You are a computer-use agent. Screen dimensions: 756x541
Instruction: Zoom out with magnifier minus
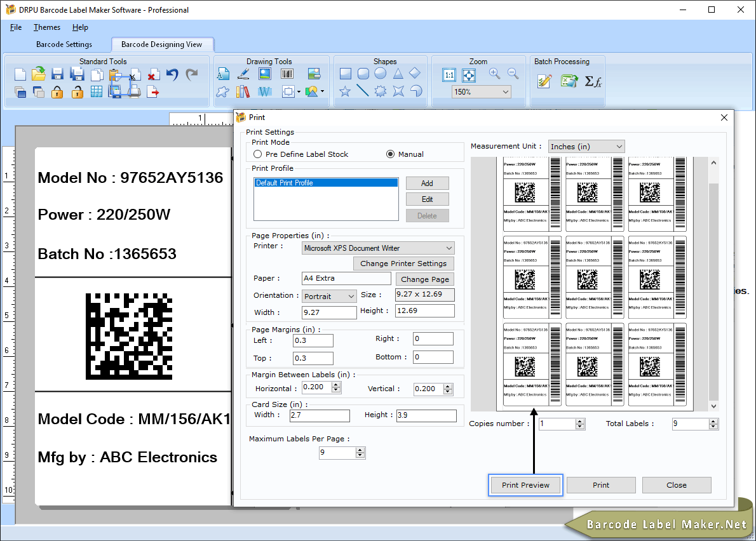[x=513, y=73]
